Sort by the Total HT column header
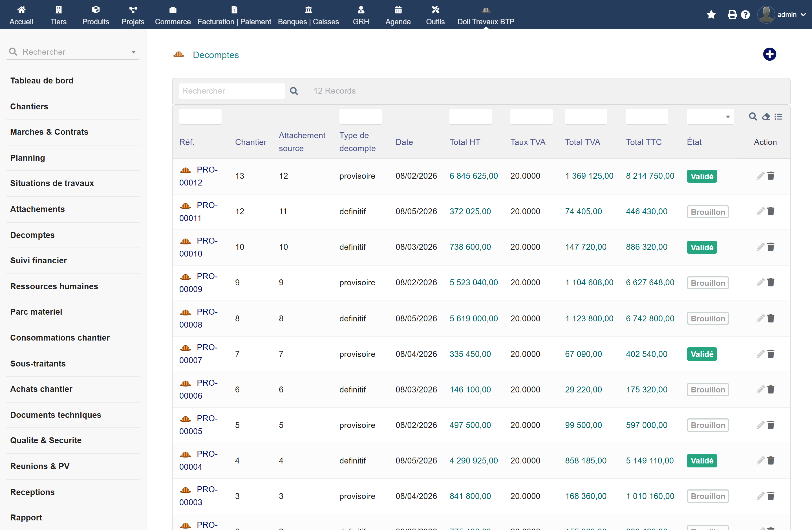The height and width of the screenshot is (530, 812). coord(465,142)
